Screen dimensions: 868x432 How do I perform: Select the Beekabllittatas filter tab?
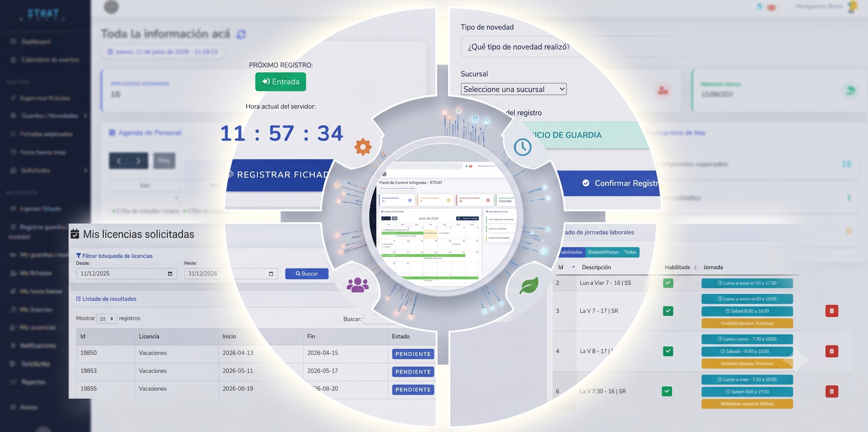pyautogui.click(x=603, y=252)
